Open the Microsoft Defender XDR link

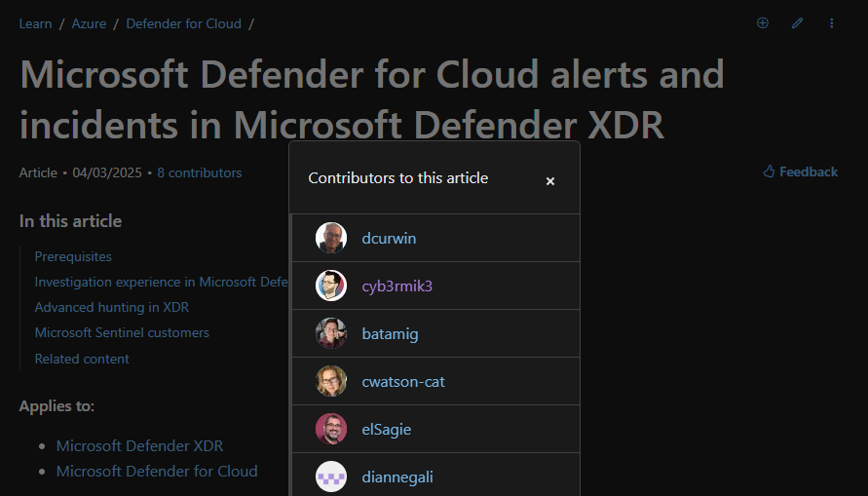139,445
